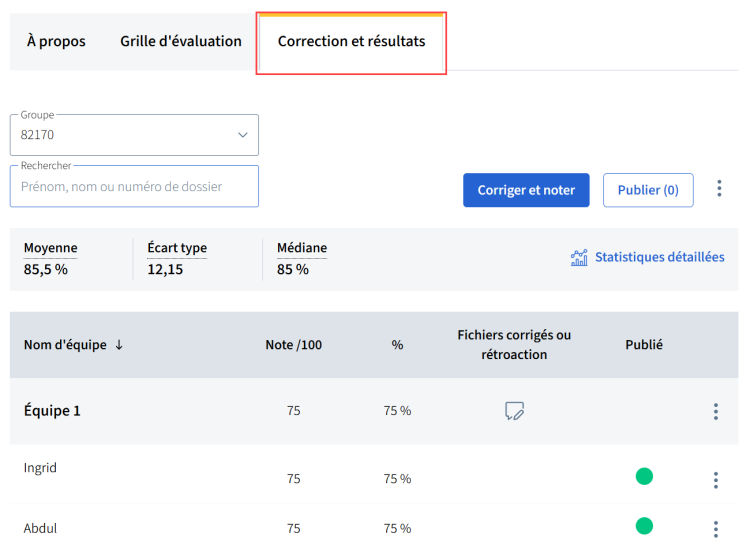Open the options menu next to Publier

[719, 189]
